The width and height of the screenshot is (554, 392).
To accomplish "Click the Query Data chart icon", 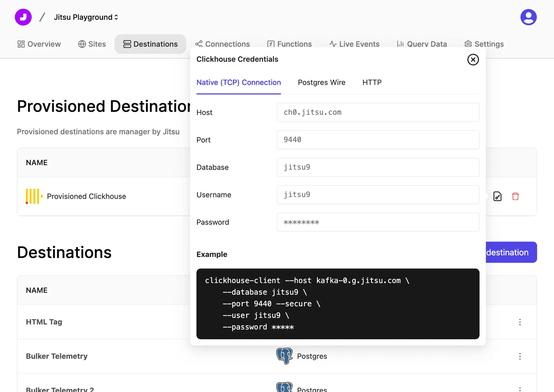I will click(x=401, y=44).
